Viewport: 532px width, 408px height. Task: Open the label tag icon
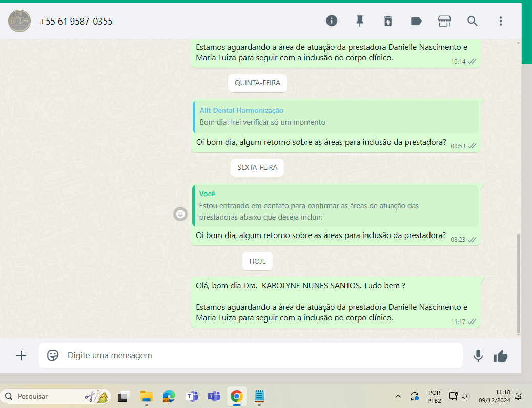point(416,22)
